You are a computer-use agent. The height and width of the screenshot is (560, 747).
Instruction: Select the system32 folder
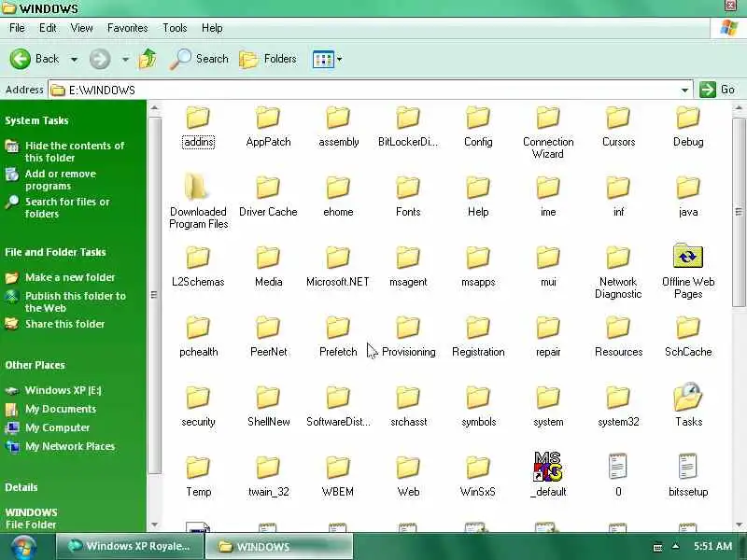point(618,407)
